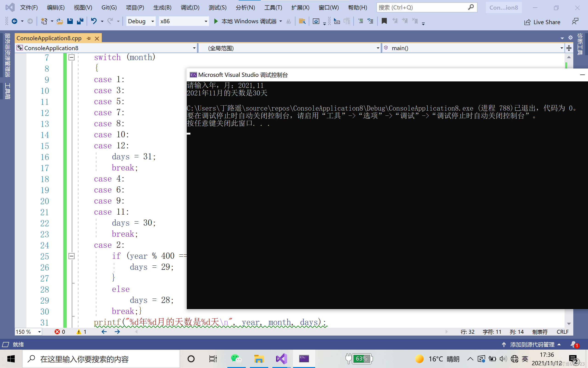Open the tab list dropdown arrow
The image size is (588, 368).
pos(562,38)
